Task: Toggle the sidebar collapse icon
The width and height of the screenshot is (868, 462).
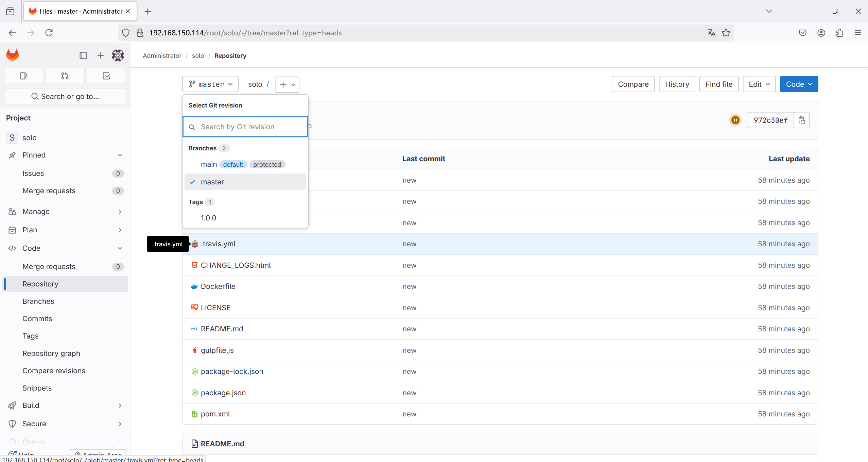Action: 83,55
